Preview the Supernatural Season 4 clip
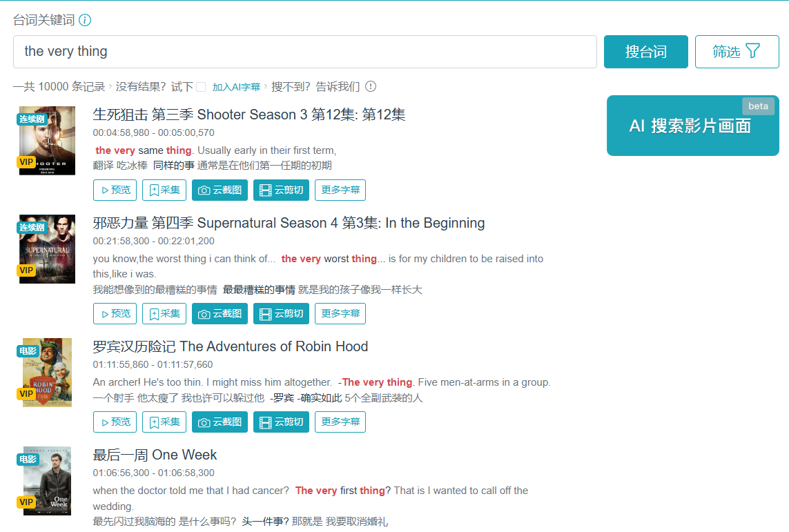 pyautogui.click(x=115, y=314)
